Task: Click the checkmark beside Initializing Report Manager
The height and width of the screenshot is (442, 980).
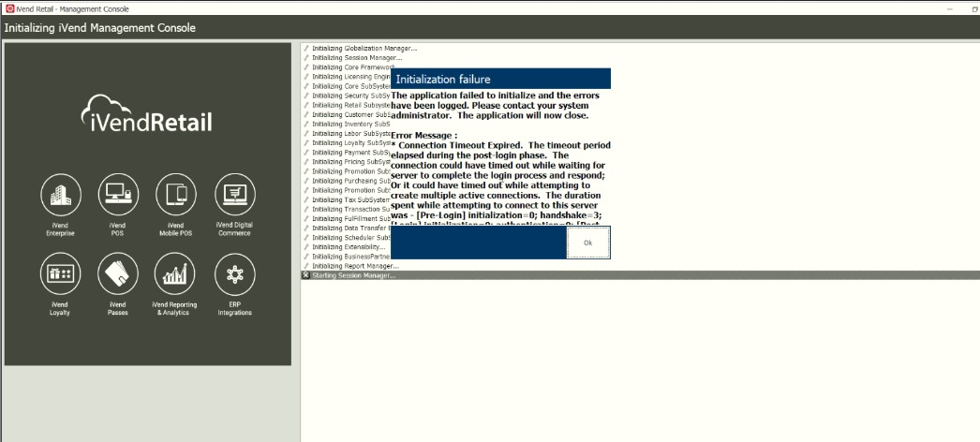Action: click(306, 266)
